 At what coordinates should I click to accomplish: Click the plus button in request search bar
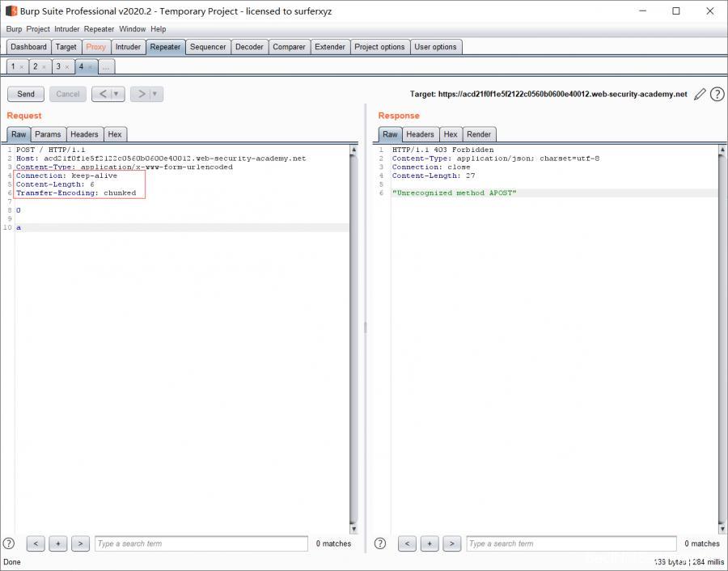[x=57, y=544]
